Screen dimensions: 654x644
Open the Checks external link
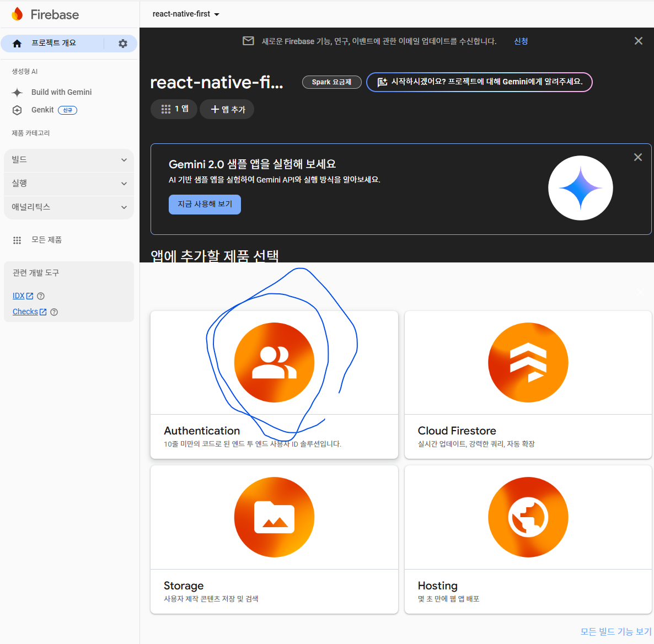(29, 312)
